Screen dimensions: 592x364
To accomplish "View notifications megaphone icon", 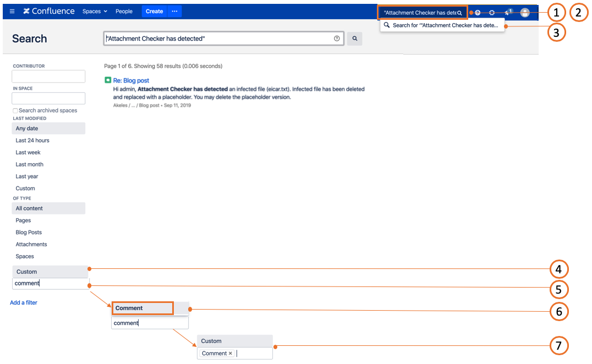I will point(508,12).
